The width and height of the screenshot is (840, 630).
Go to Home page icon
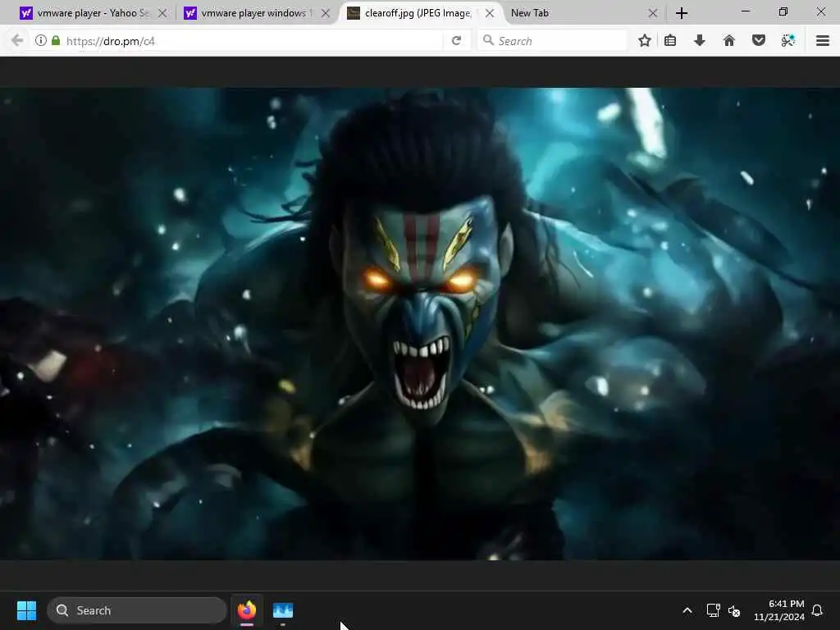729,40
